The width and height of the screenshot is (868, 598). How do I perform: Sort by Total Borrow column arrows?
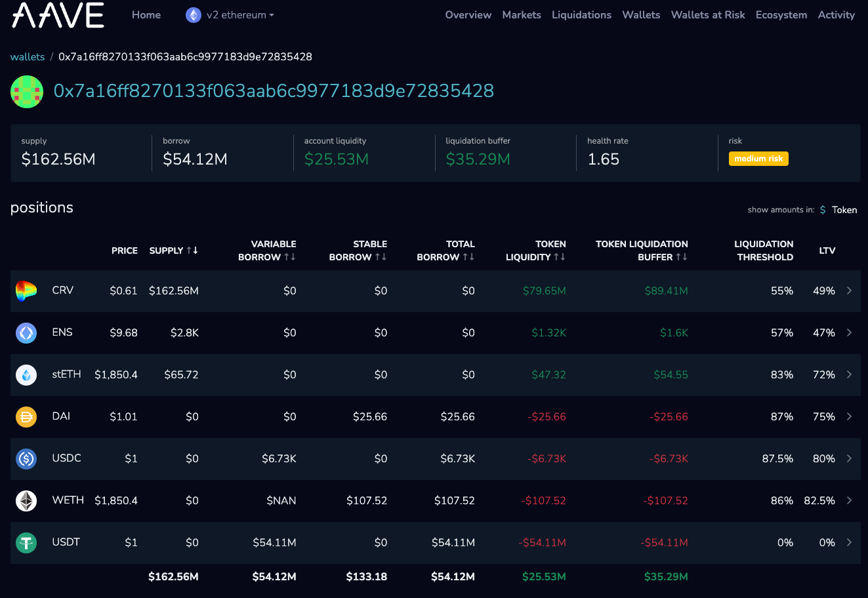[468, 257]
